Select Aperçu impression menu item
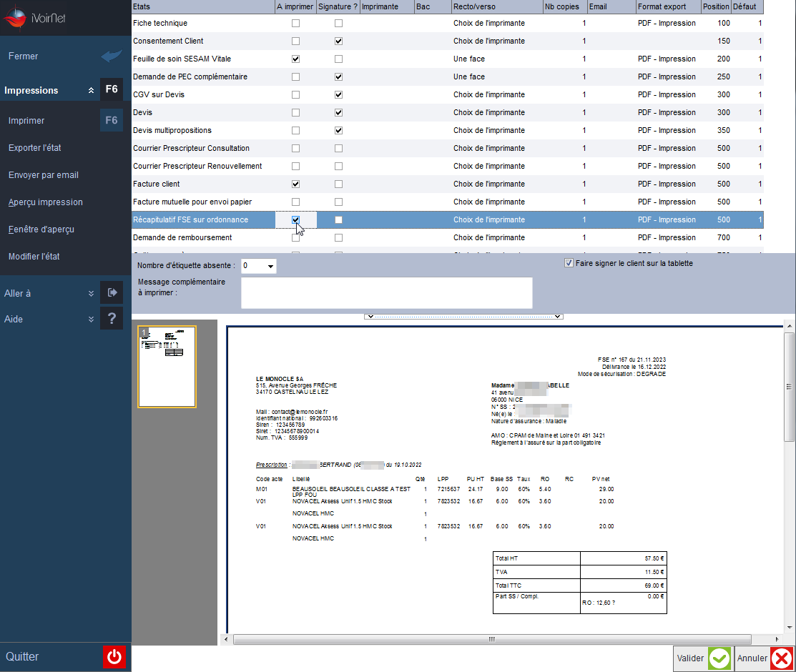This screenshot has width=796, height=672. pos(46,202)
